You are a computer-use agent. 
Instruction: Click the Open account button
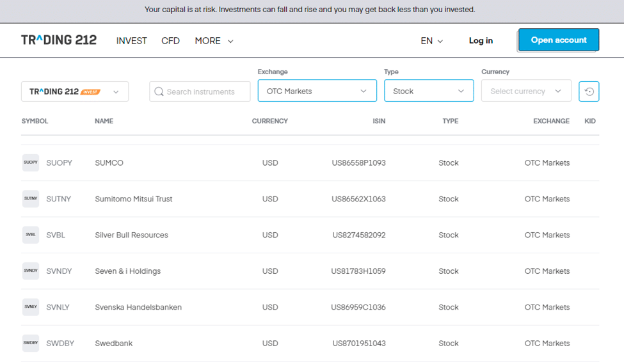[x=559, y=40]
